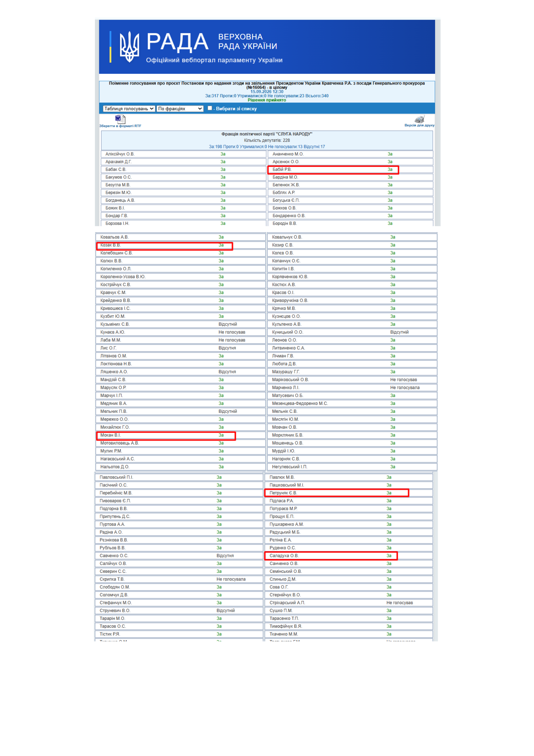Viewport: 534px width, 756px height.
Task: Click the name 'Петруняк Є.В.'
Action: [x=283, y=493]
